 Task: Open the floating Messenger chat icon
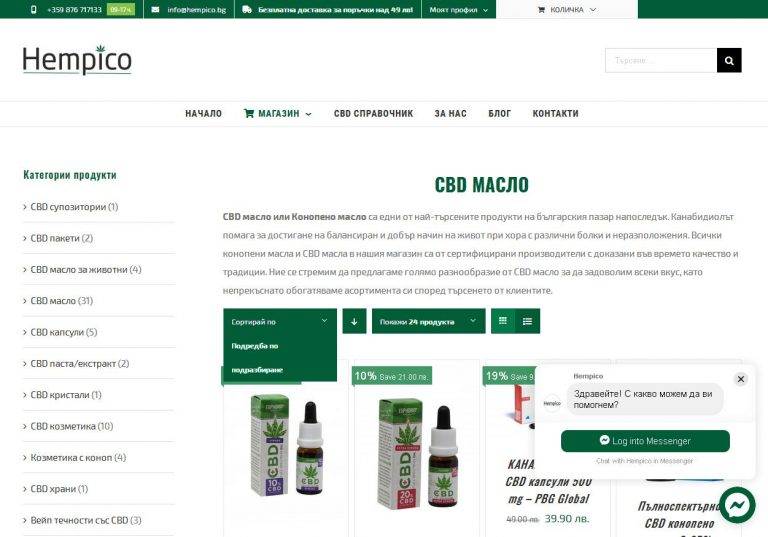click(x=737, y=505)
